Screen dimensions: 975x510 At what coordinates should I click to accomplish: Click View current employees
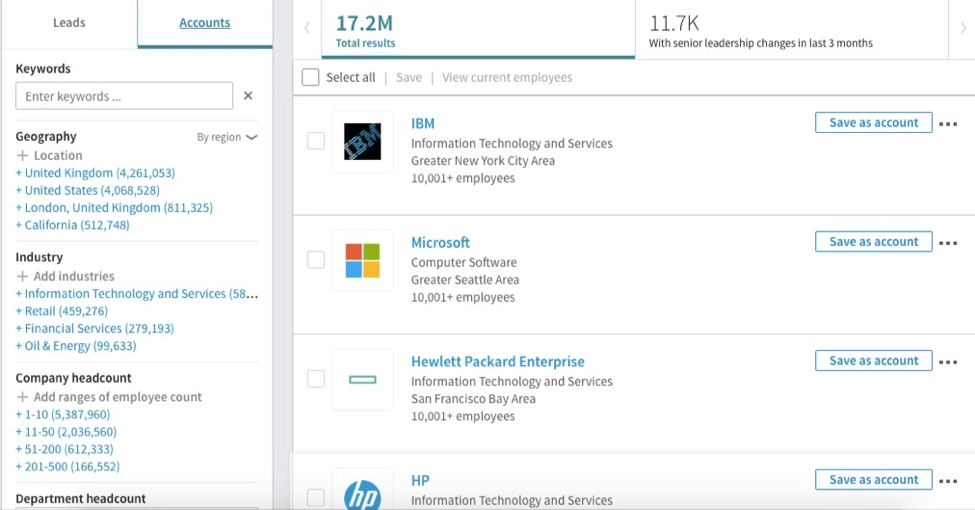pos(507,78)
